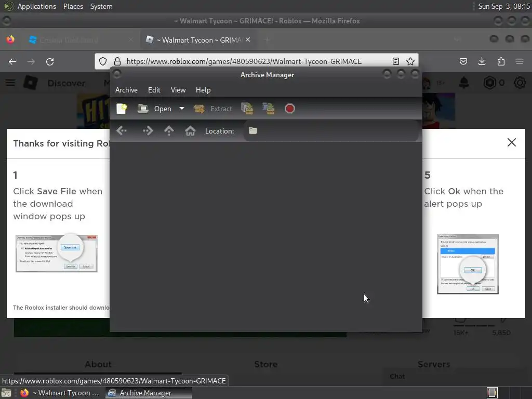Switch to the Servers tab on Roblox page
532x399 pixels.
(434, 364)
